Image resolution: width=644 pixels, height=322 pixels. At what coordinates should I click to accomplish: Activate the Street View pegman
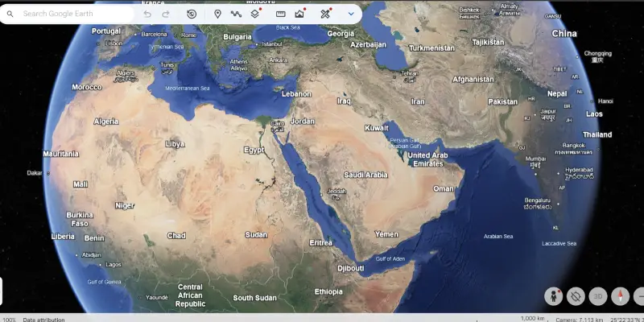tap(553, 296)
